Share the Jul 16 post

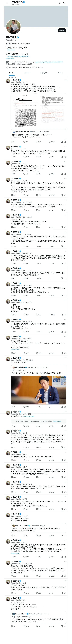pyautogui.click(x=65, y=174)
